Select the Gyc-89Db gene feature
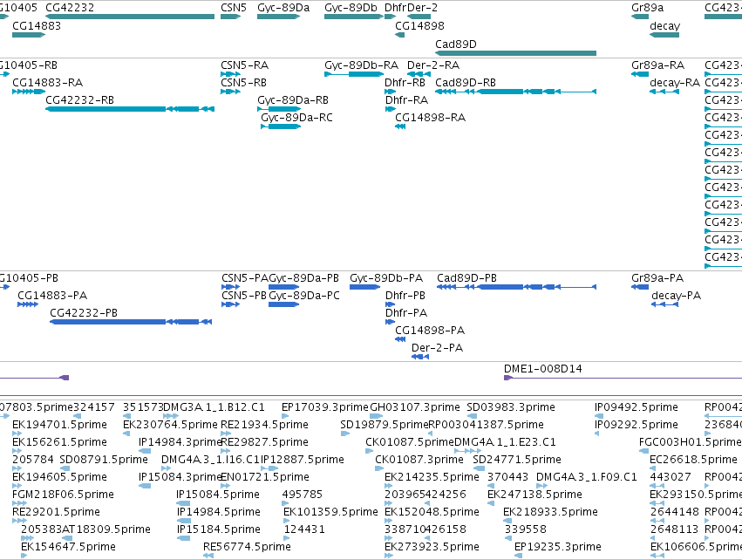This screenshot has width=742, height=560. click(x=354, y=17)
